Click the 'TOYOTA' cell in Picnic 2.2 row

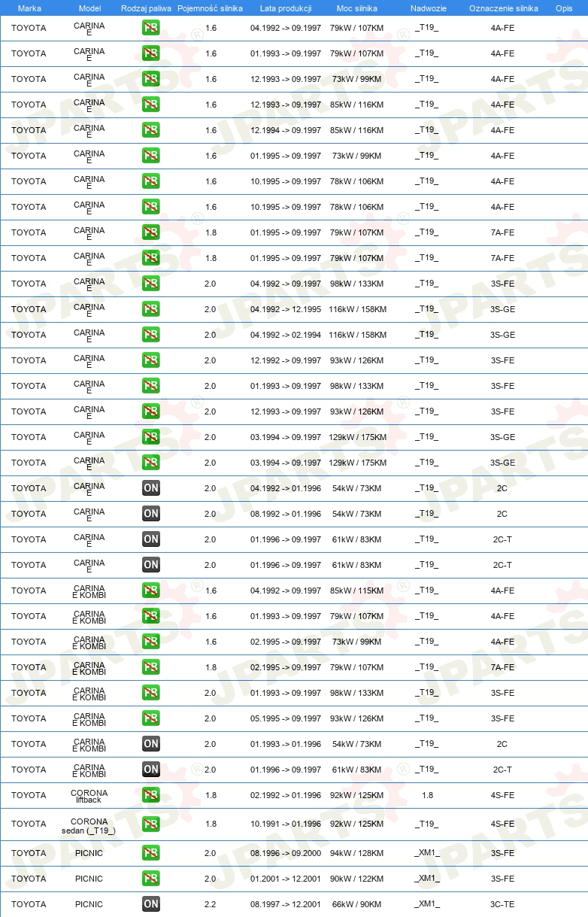coord(29,904)
